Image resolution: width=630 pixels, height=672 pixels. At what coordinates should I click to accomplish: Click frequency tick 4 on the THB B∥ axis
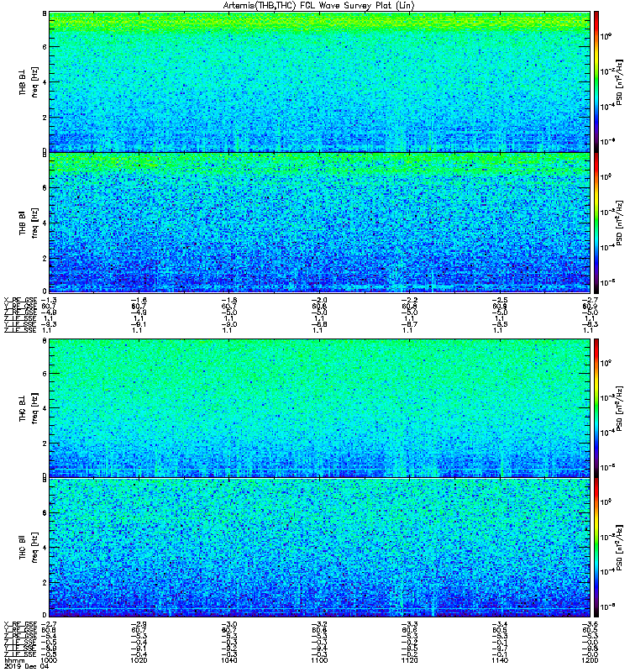coord(45,223)
